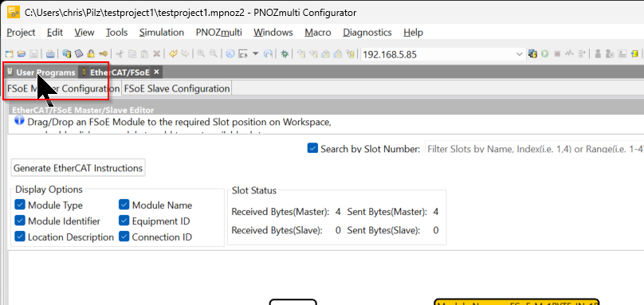
Task: Open the FSoE Slave Configuration tab
Action: pos(177,88)
